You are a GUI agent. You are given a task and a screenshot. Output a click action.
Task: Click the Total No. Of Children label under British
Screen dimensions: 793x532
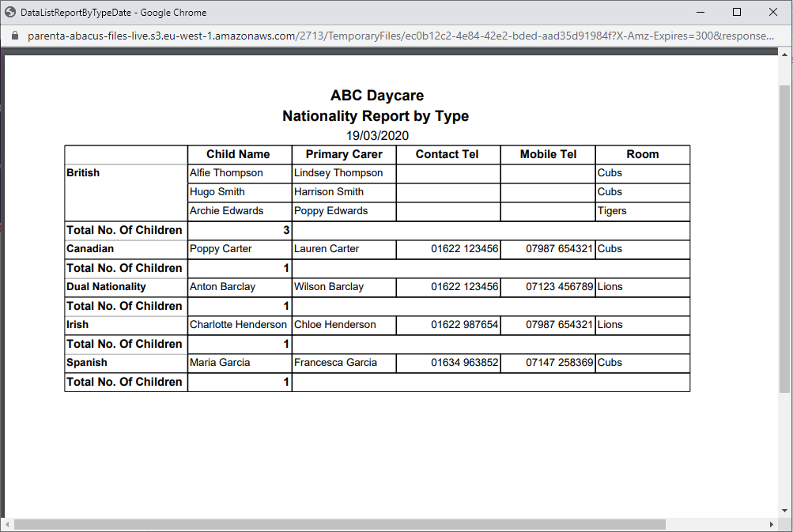(x=124, y=230)
